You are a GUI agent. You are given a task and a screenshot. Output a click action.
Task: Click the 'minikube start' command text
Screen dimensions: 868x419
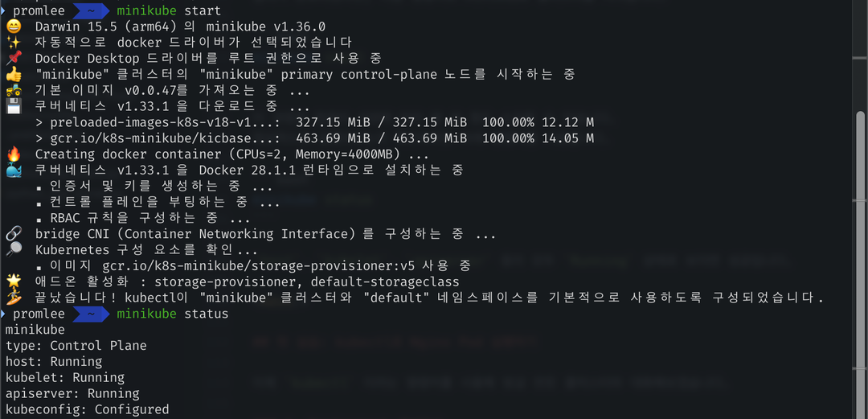point(169,10)
